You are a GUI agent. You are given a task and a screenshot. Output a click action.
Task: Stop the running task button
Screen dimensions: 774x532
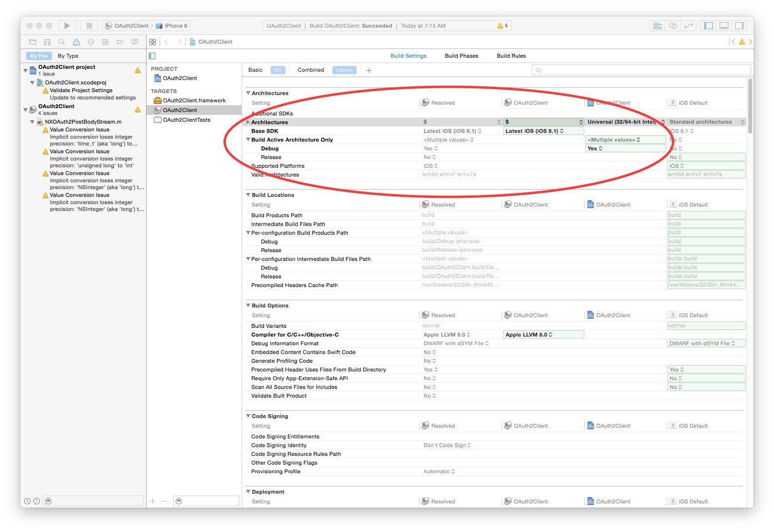(x=89, y=26)
